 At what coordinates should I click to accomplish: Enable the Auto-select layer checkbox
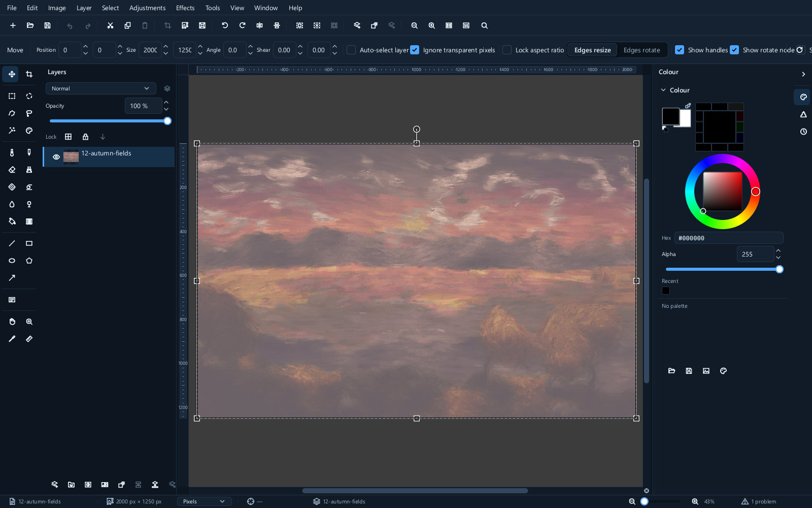coord(351,50)
